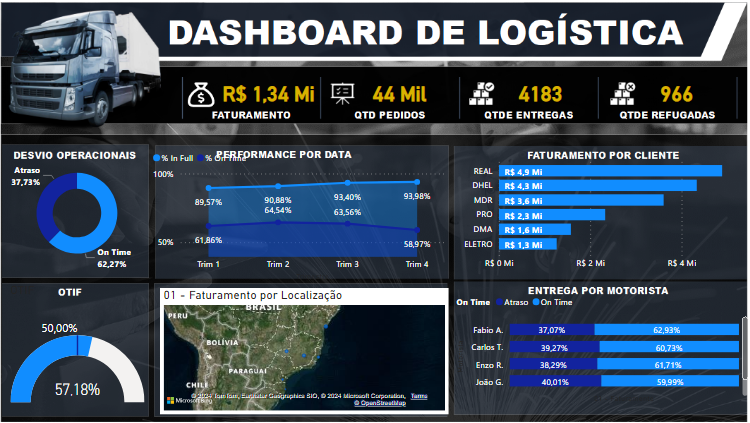Select the REAL client revenue bar
Viewport: 750px width, 423px height.
pos(610,171)
